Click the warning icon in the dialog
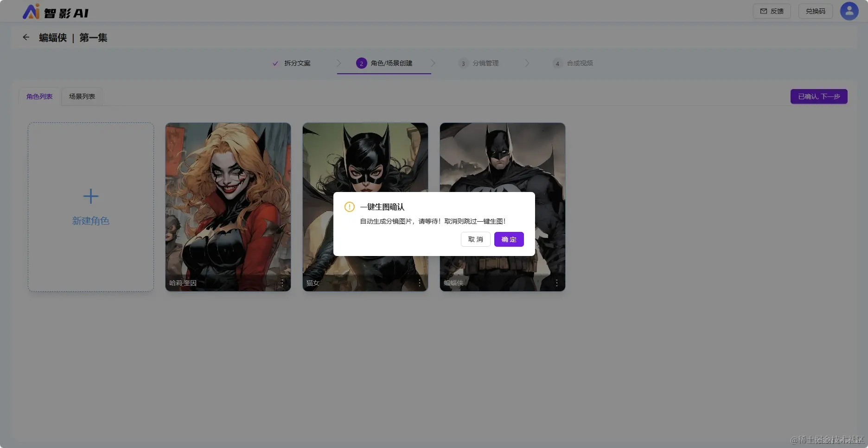Screen dimensions: 868x448 [x=350, y=207]
